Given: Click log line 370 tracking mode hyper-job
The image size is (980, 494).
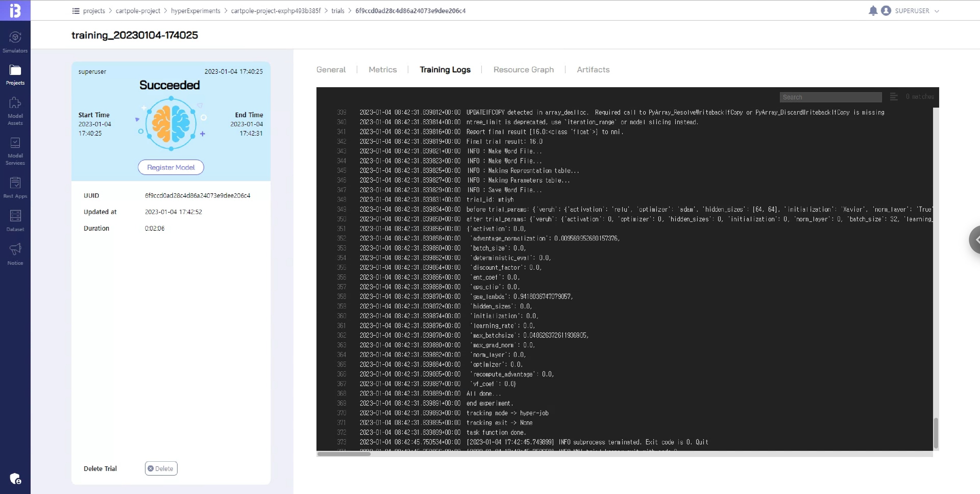Looking at the screenshot, I should (x=508, y=413).
